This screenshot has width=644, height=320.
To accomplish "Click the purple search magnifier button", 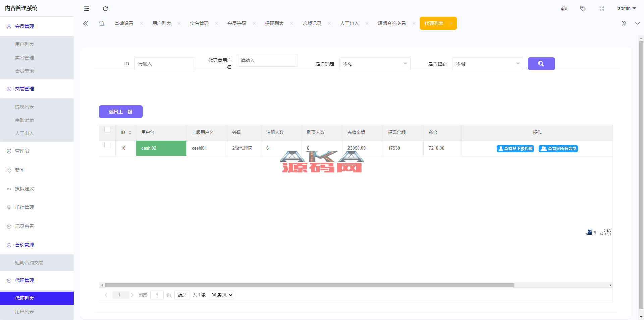I will pyautogui.click(x=541, y=64).
